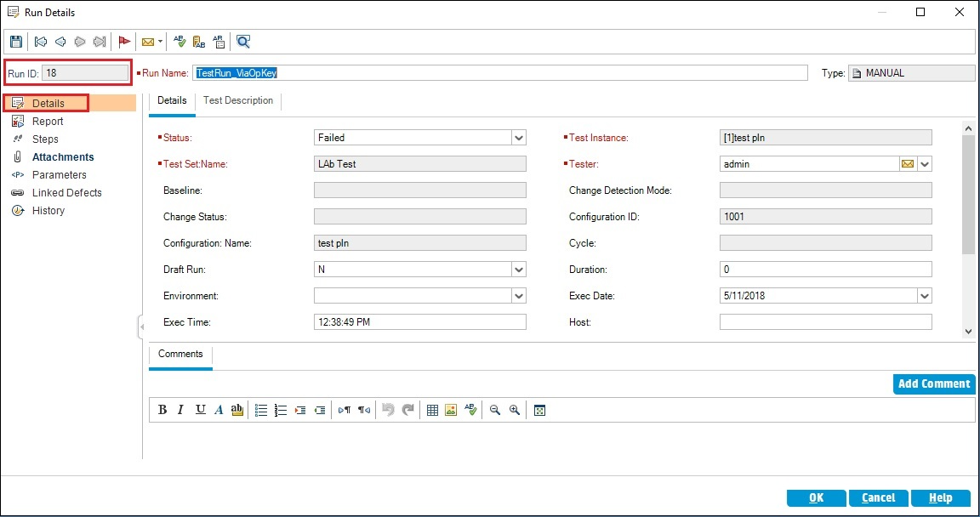Go to the first run using arrow icon
The width and height of the screenshot is (980, 517).
[41, 42]
